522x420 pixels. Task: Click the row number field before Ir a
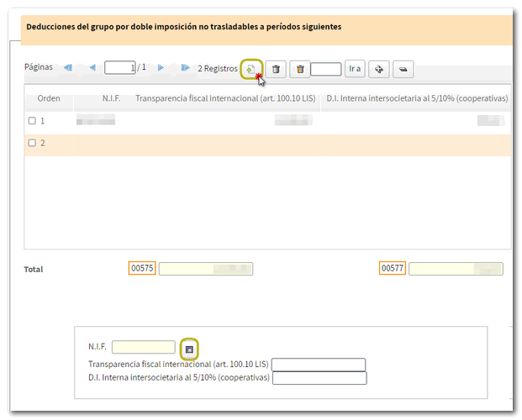pyautogui.click(x=325, y=69)
